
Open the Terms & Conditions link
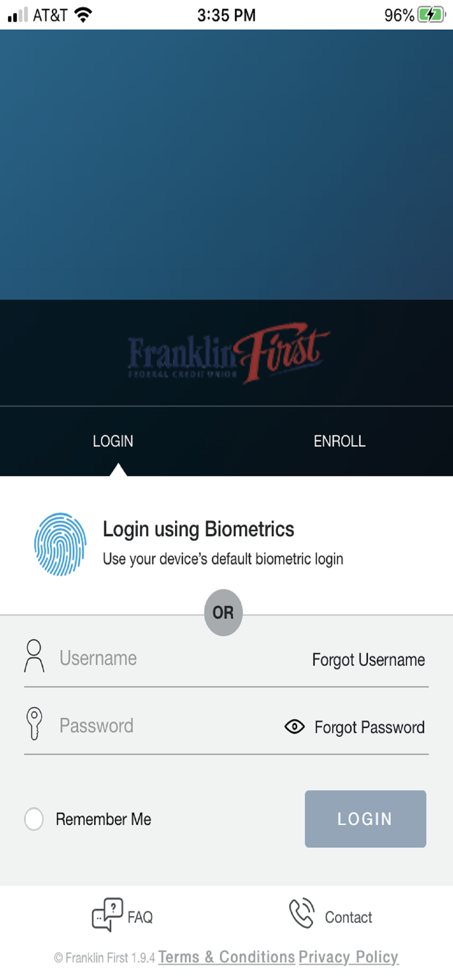pyautogui.click(x=226, y=957)
